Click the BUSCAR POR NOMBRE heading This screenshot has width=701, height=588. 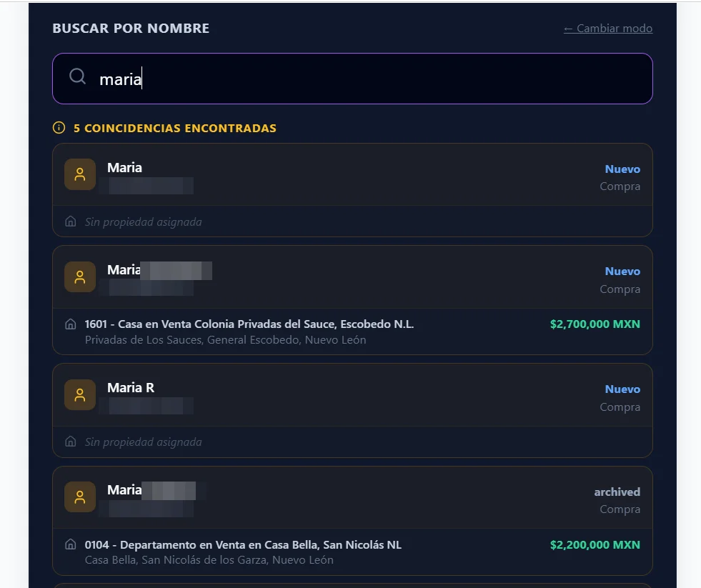point(131,28)
